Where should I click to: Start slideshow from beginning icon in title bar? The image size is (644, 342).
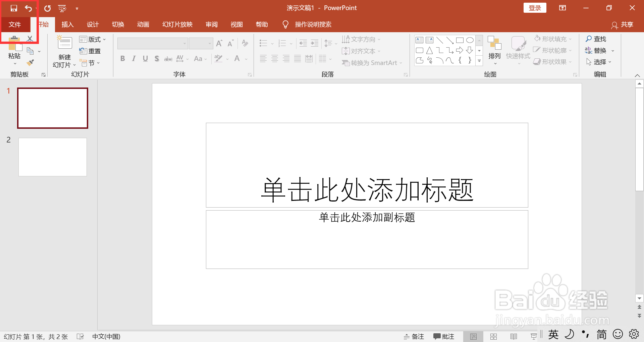click(62, 8)
